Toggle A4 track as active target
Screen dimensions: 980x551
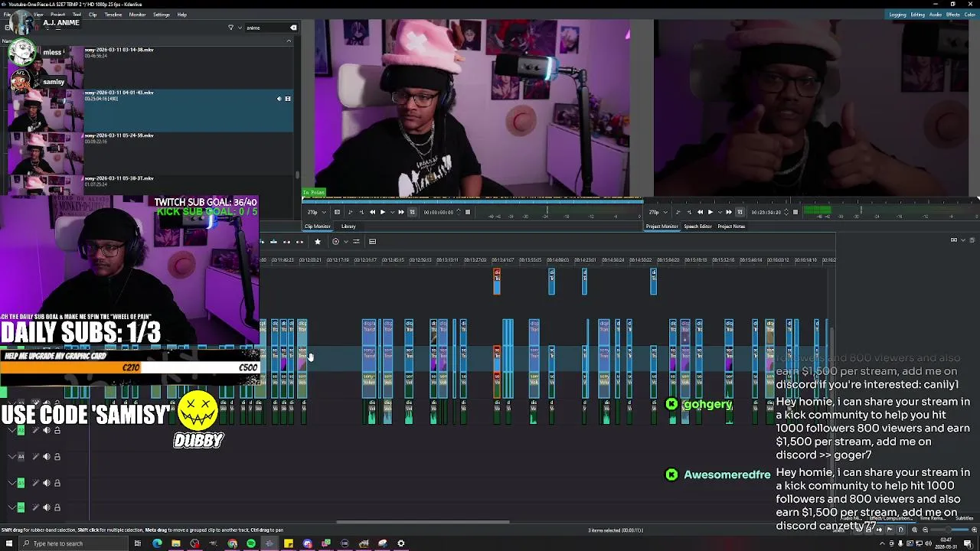(21, 457)
